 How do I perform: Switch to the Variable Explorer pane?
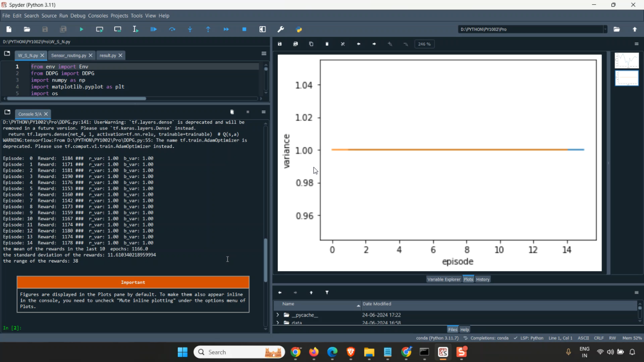coord(444,279)
